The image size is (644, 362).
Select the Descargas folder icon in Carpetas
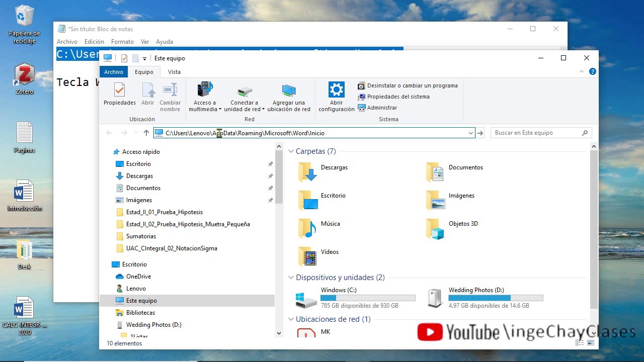[307, 172]
